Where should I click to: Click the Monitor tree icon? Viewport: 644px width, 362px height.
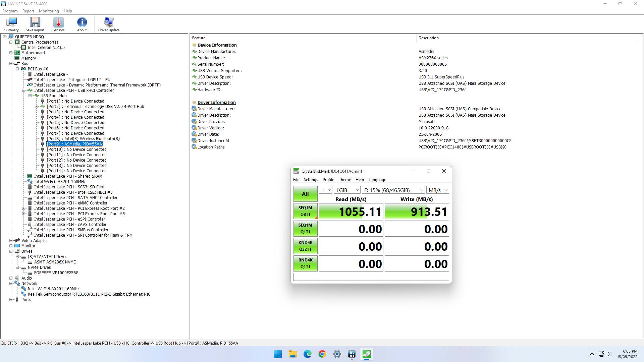click(x=17, y=246)
